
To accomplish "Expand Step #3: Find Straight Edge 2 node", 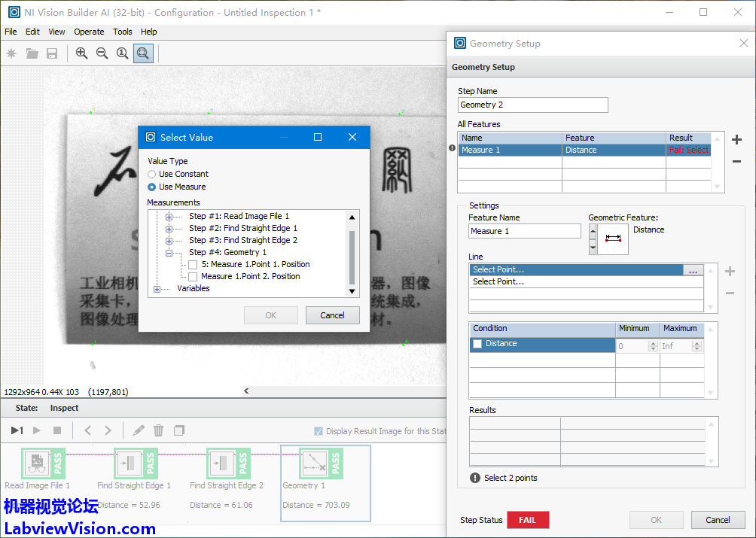I will [169, 241].
